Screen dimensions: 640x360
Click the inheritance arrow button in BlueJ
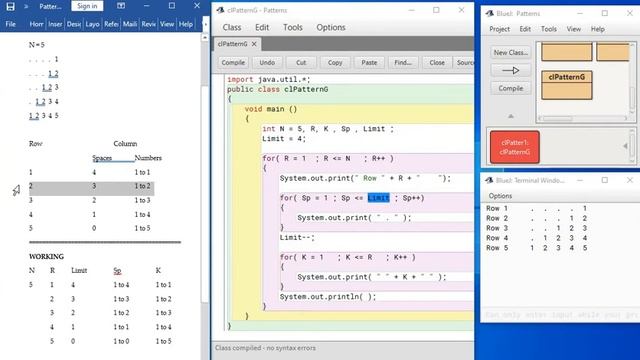point(511,70)
